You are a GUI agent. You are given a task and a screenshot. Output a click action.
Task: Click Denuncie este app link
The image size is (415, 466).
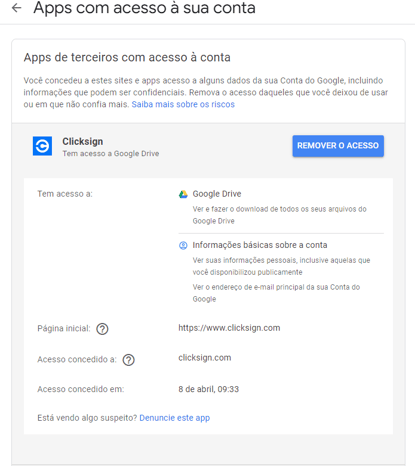(175, 418)
